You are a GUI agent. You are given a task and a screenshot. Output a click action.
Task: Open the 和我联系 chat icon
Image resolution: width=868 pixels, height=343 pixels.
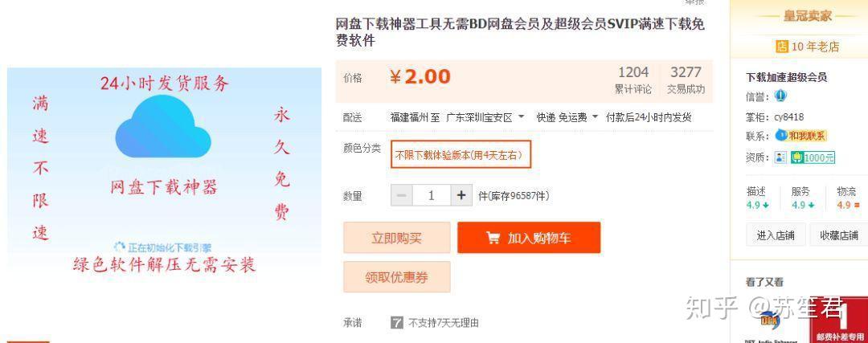click(x=800, y=136)
